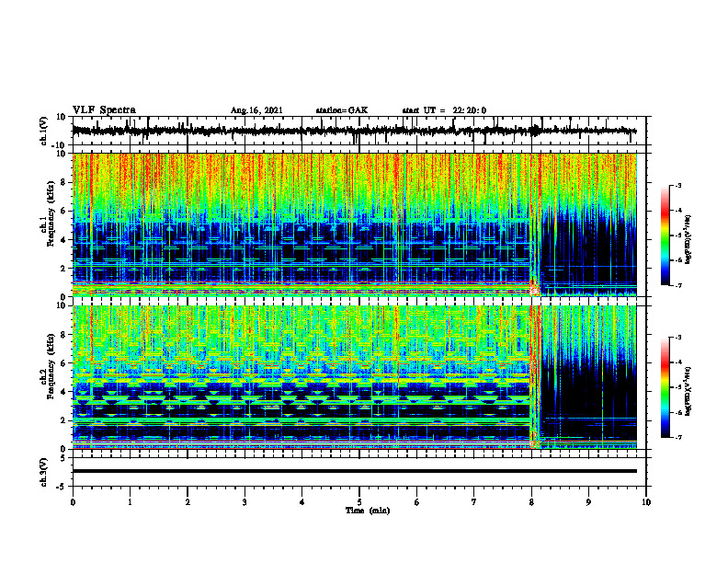Click the "0" tick on the time axis

pos(73,502)
